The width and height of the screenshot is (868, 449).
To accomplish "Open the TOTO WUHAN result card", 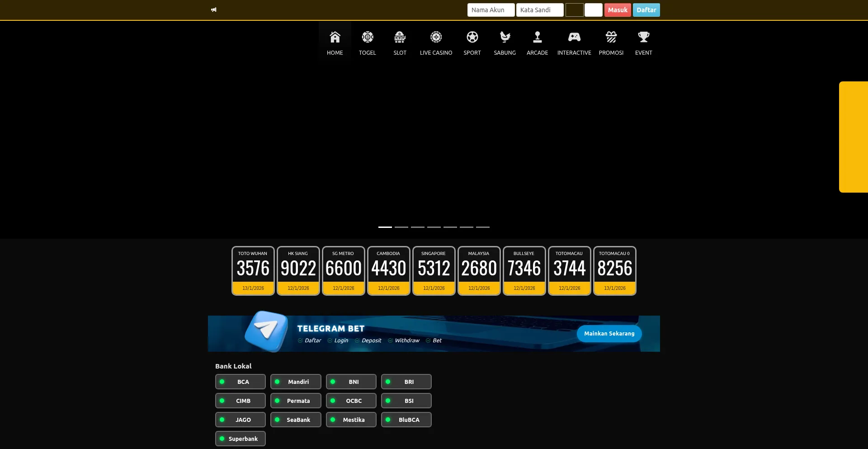I will (x=253, y=270).
